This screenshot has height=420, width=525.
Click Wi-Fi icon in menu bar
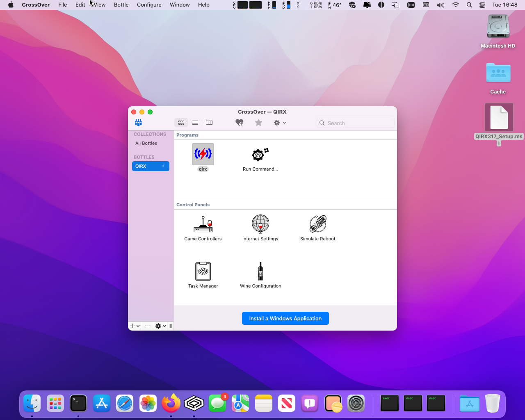pos(456,5)
